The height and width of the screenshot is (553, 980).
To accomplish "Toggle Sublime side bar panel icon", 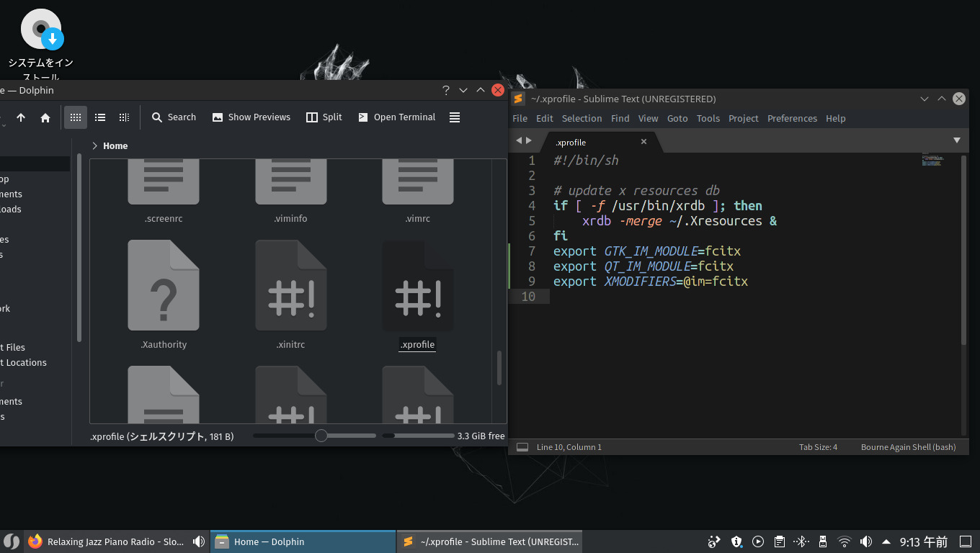I will point(522,447).
